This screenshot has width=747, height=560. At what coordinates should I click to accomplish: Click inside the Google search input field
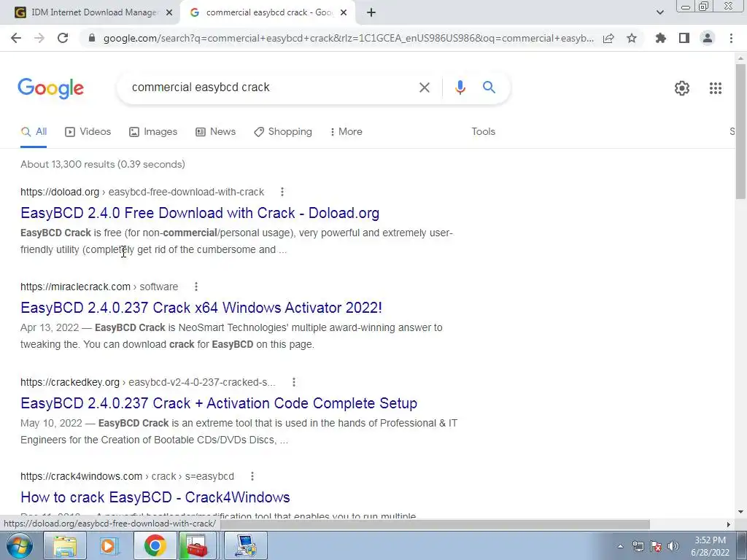271,87
